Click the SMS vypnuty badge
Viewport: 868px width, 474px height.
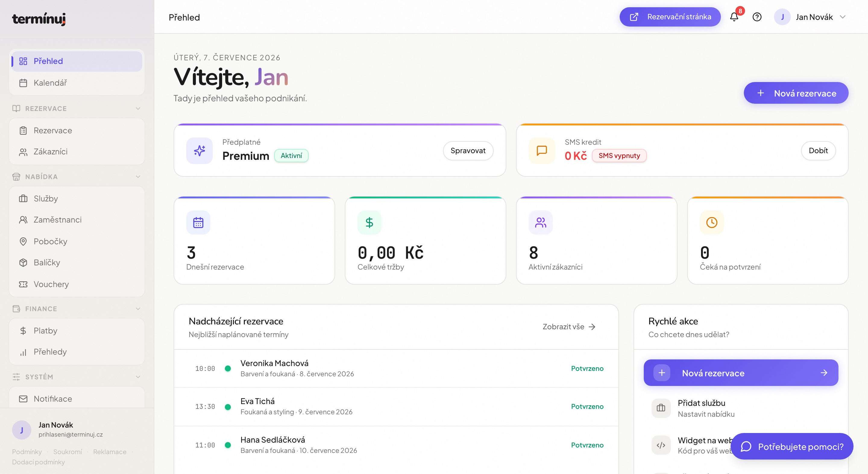click(619, 156)
